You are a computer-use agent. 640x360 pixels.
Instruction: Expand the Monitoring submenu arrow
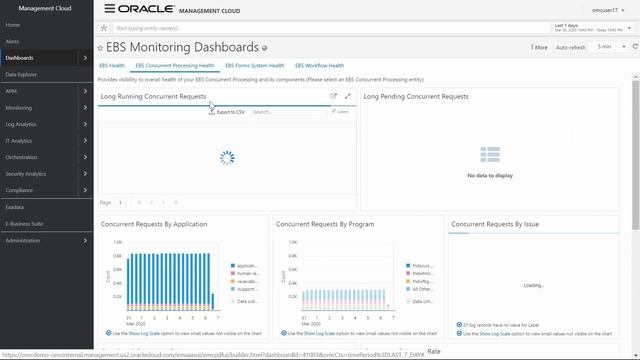pyautogui.click(x=85, y=108)
